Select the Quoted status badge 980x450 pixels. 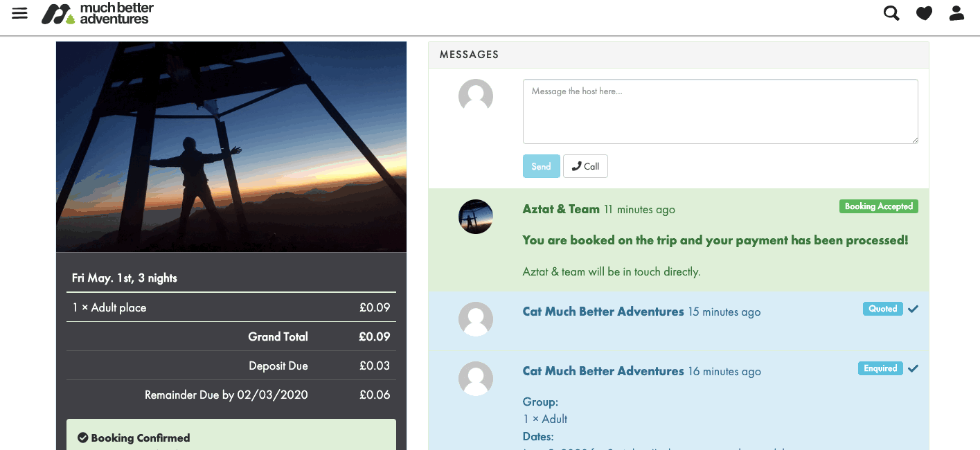(x=882, y=309)
